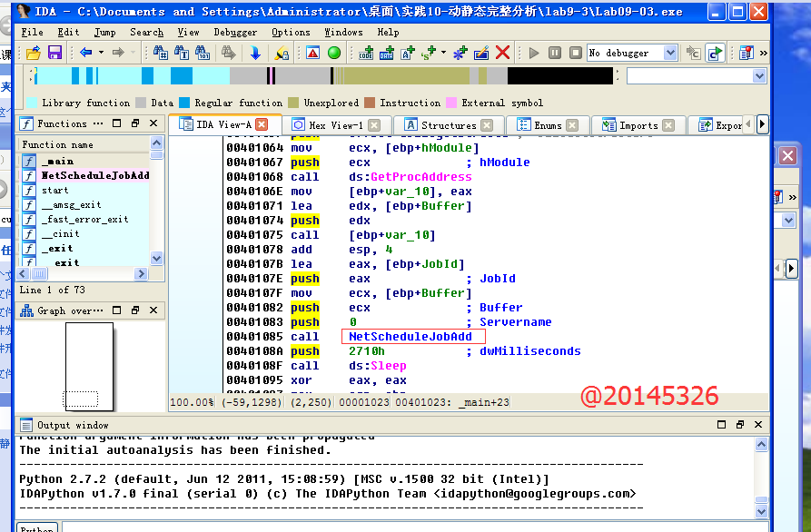The image size is (811, 532).
Task: Click the Open file folder icon
Action: point(33,53)
